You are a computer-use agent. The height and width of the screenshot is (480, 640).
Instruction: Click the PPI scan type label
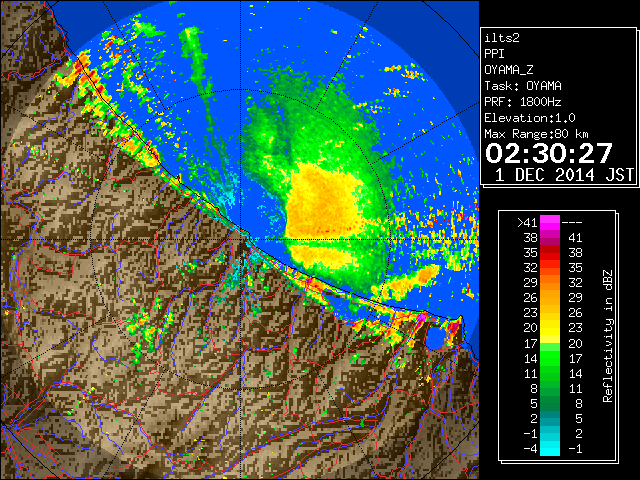click(494, 54)
